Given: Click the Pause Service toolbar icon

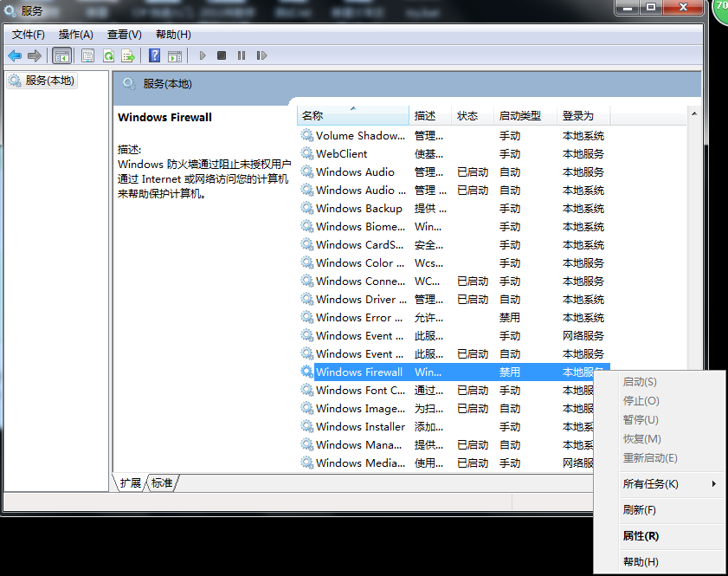Looking at the screenshot, I should coord(242,55).
